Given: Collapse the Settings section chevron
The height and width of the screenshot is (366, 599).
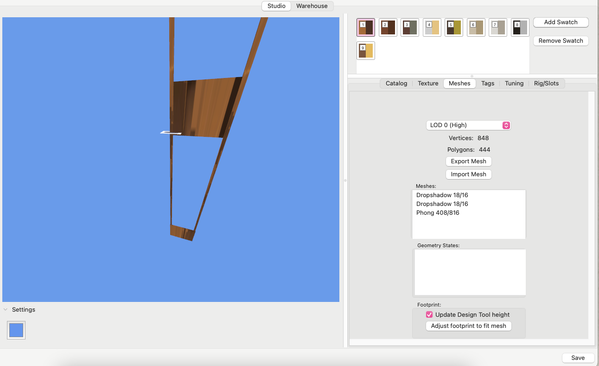Looking at the screenshot, I should (5, 309).
